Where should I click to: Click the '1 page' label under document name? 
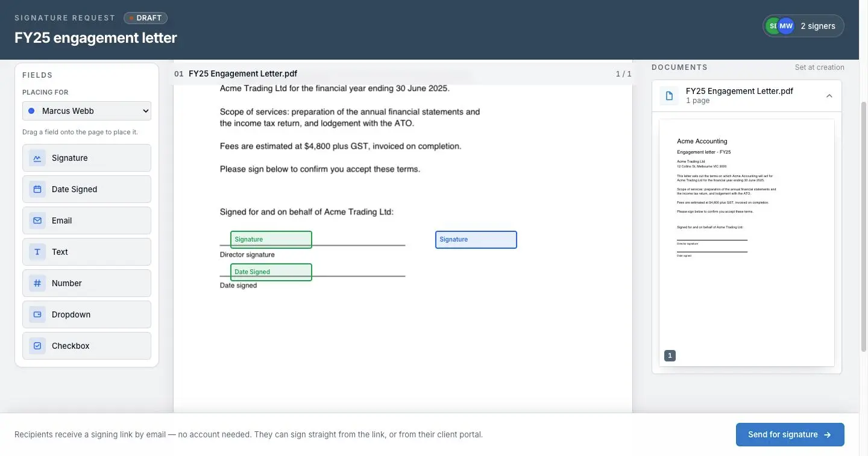697,101
